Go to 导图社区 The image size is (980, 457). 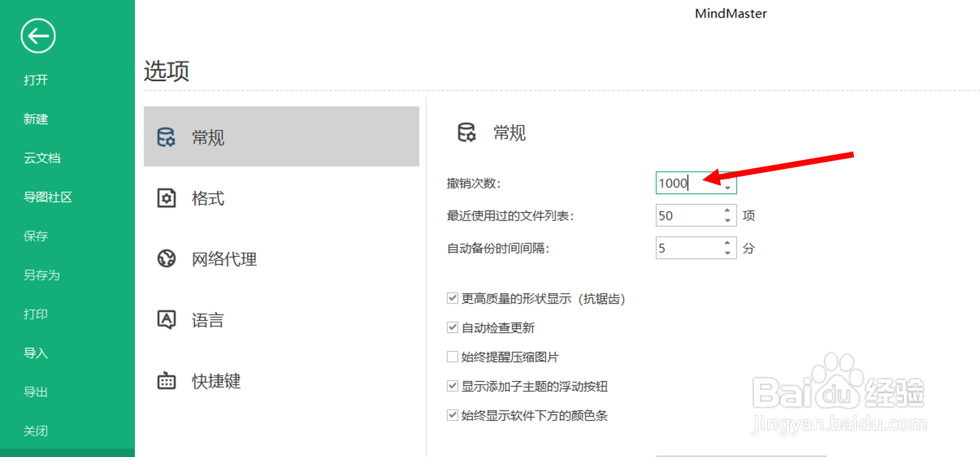pyautogui.click(x=48, y=197)
